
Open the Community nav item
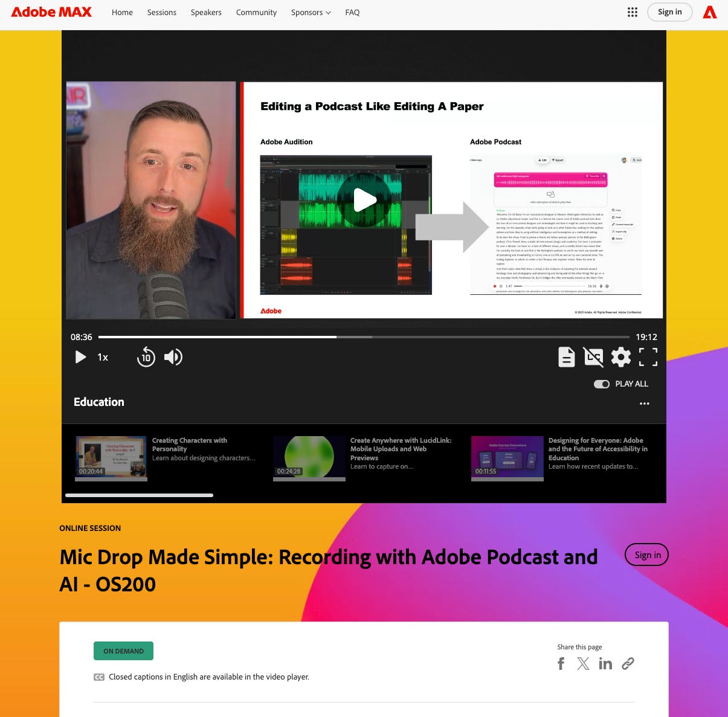[x=256, y=12]
